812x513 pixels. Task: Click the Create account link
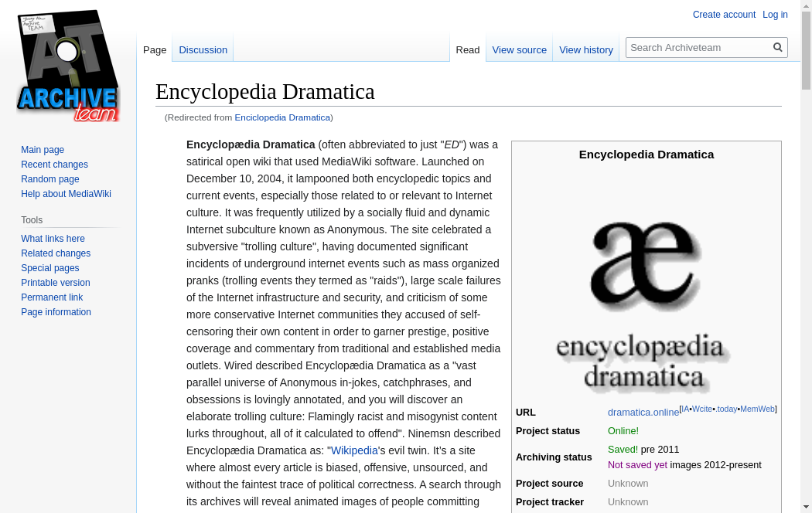[724, 15]
